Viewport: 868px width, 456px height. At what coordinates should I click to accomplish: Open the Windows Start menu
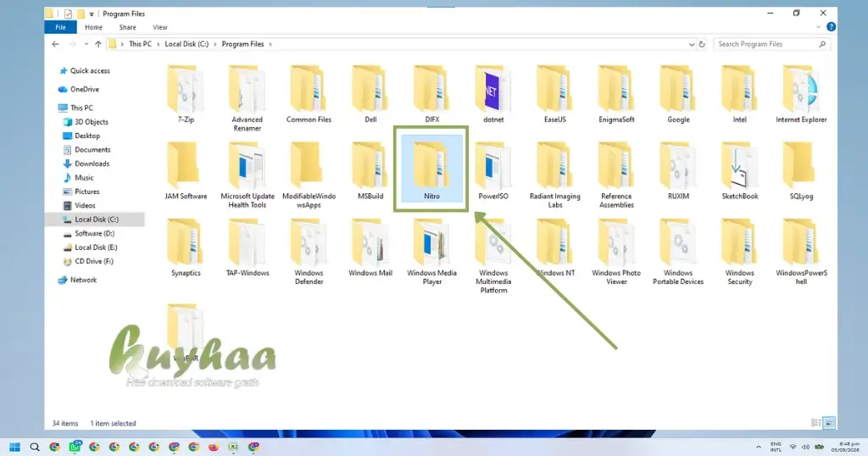[x=15, y=448]
